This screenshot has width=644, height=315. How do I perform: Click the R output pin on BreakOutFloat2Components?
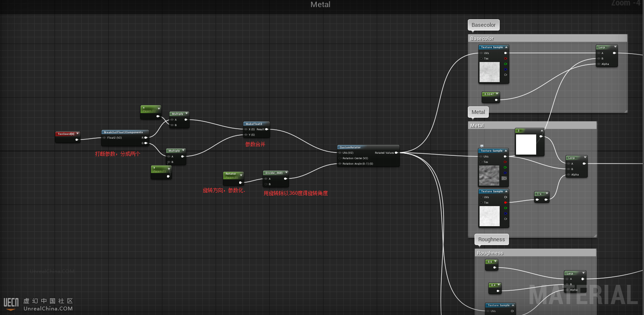click(x=146, y=137)
